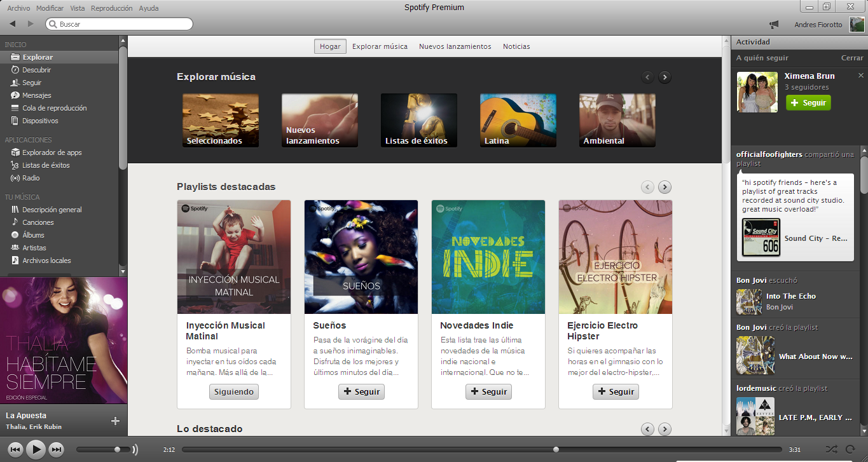This screenshot has height=462, width=868.
Task: Open the Sound City shared playlist
Action: (x=795, y=238)
